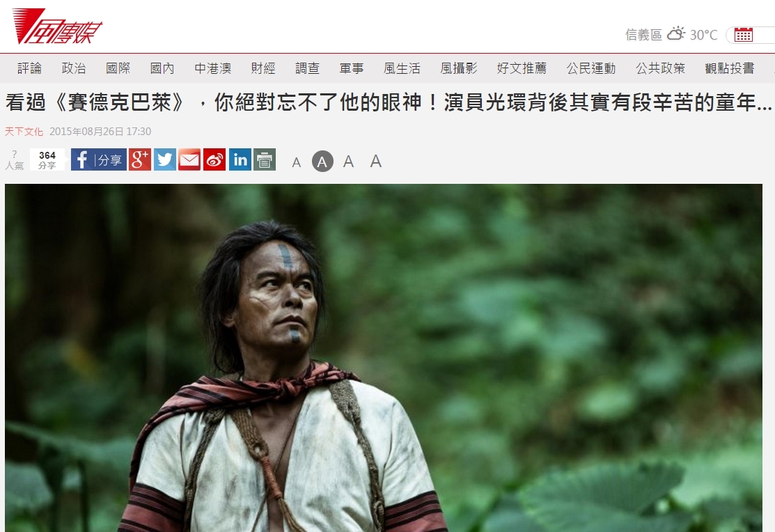Share article on Facebook
775x532 pixels.
tap(98, 159)
